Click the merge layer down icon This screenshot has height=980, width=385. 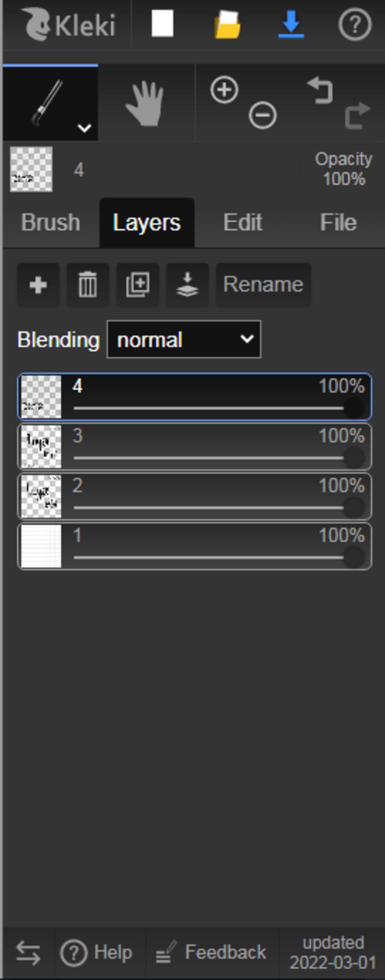pyautogui.click(x=187, y=285)
